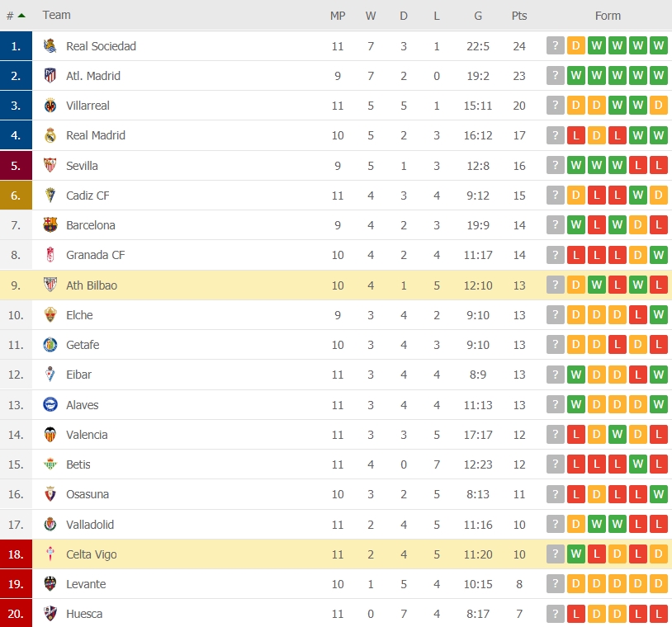Click the Villarreal club crest
The height and width of the screenshot is (627, 672).
(x=50, y=106)
